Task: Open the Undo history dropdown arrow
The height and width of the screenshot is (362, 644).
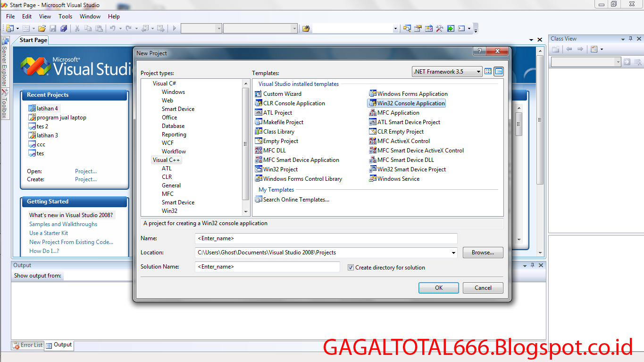Action: [x=120, y=28]
